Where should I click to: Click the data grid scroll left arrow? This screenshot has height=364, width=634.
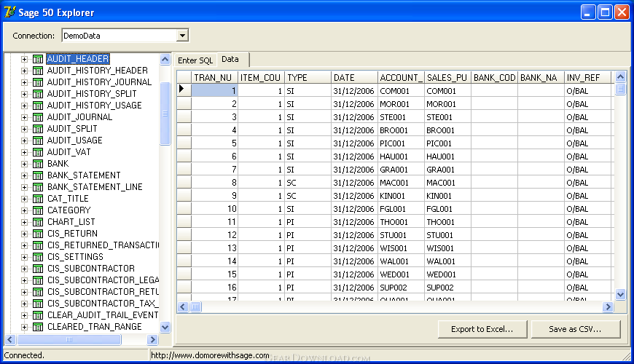coord(183,307)
